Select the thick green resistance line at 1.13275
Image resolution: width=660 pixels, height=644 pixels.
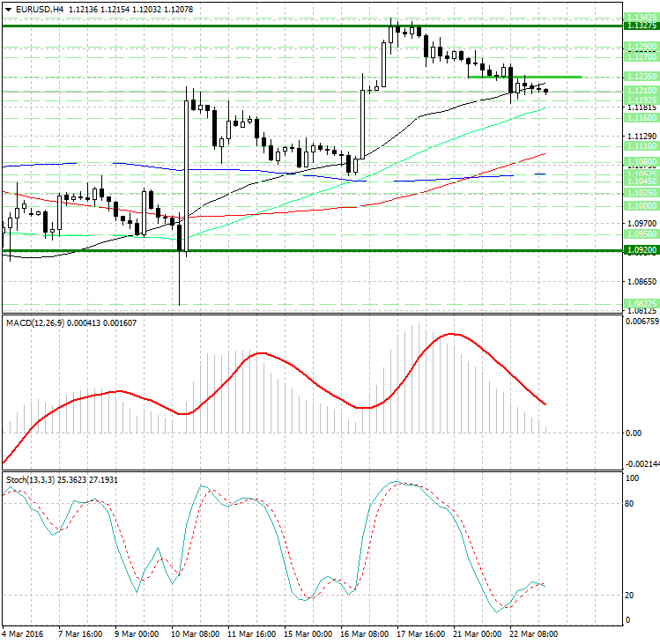click(x=312, y=26)
